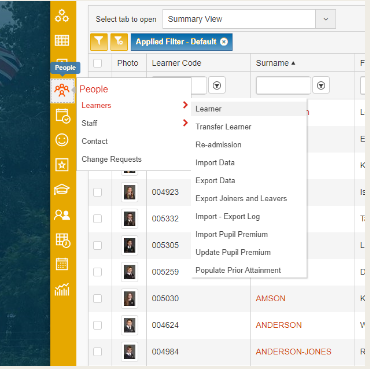The width and height of the screenshot is (370, 369).
Task: Open the Summary View tab dropdown arrow
Action: [326, 19]
